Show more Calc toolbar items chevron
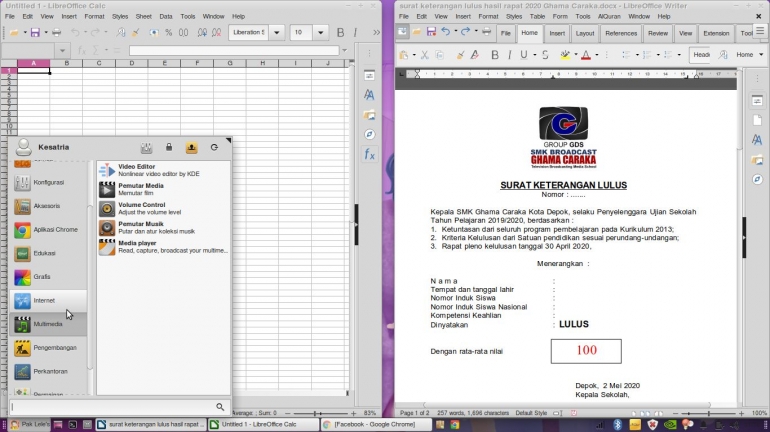The image size is (770, 432). [376, 32]
